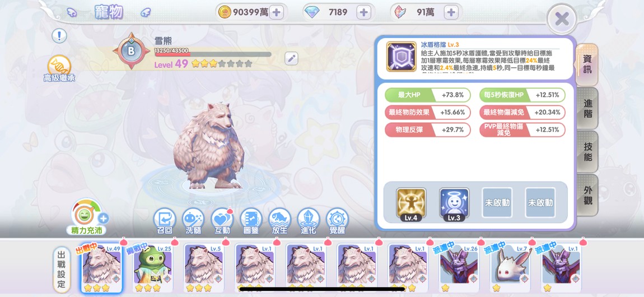
Task: Open the 外觀 appearance tab
Action: point(587,194)
